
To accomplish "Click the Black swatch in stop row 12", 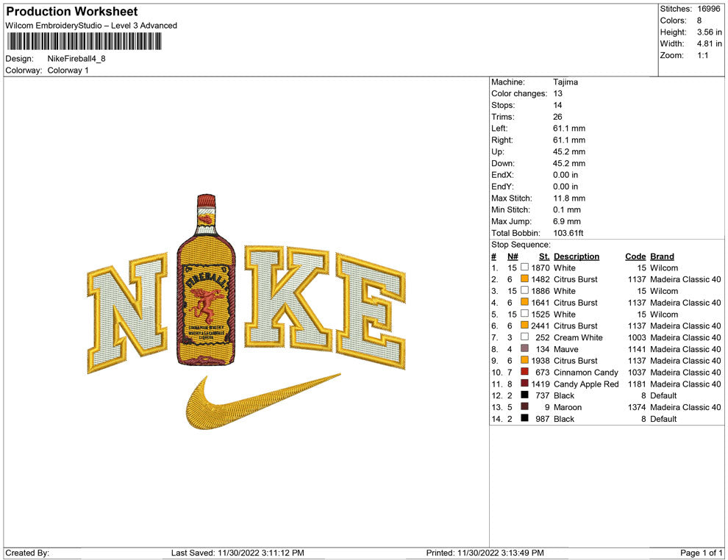I will point(524,395).
